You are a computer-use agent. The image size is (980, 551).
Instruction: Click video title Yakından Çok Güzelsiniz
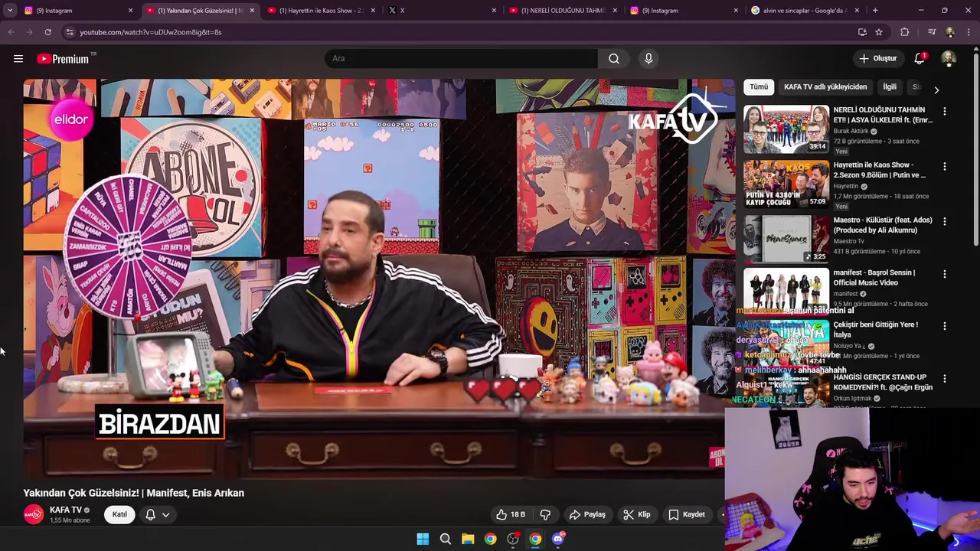pos(134,494)
